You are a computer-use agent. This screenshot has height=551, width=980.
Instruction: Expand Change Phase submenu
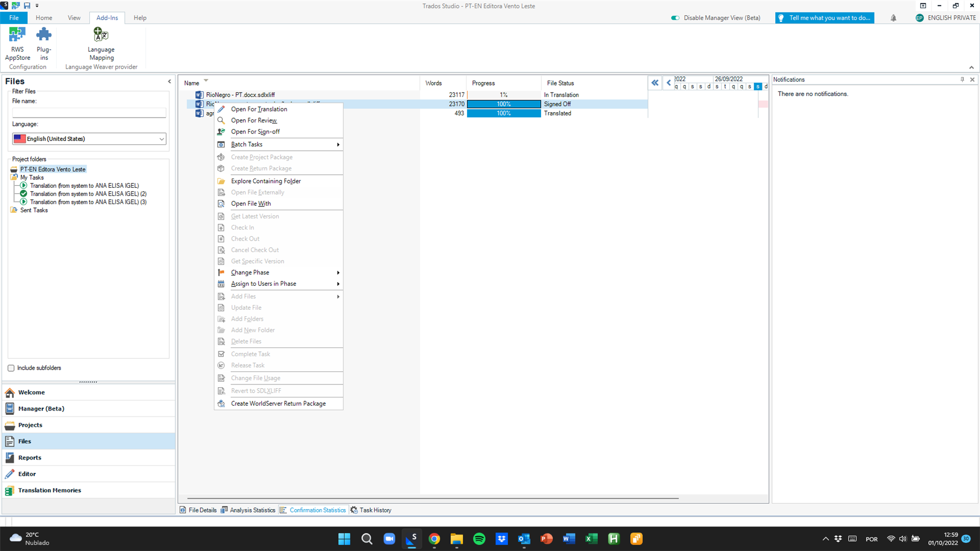pos(279,272)
